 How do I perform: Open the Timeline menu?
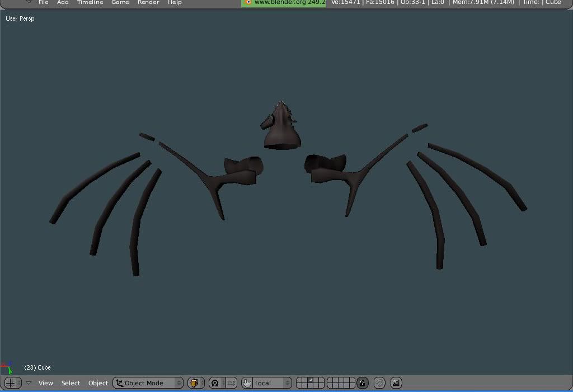(x=90, y=3)
